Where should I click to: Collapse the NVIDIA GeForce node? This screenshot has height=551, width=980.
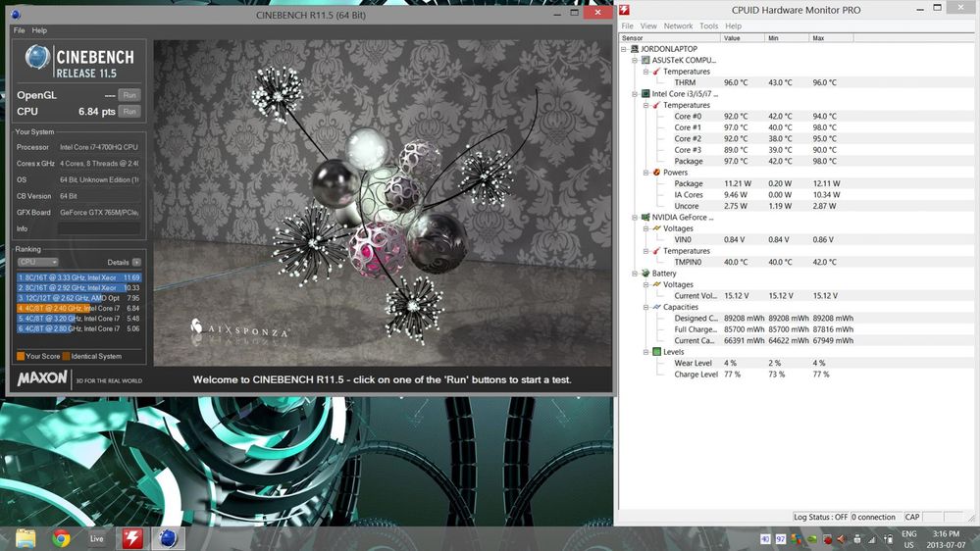click(635, 218)
